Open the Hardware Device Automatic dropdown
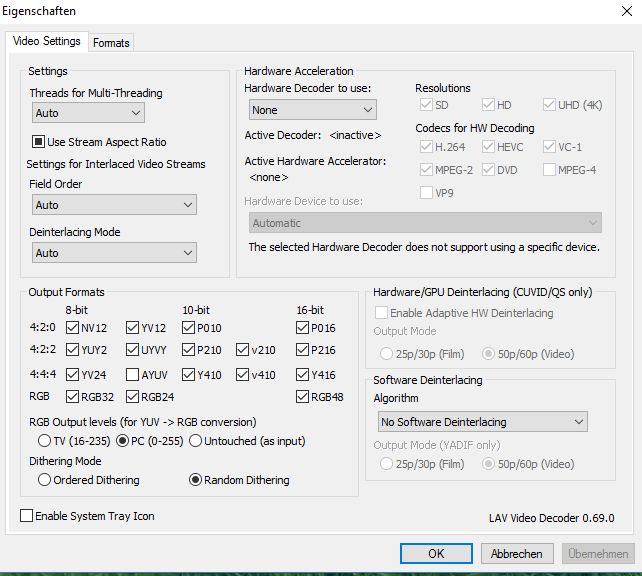The width and height of the screenshot is (642, 576). (x=425, y=223)
